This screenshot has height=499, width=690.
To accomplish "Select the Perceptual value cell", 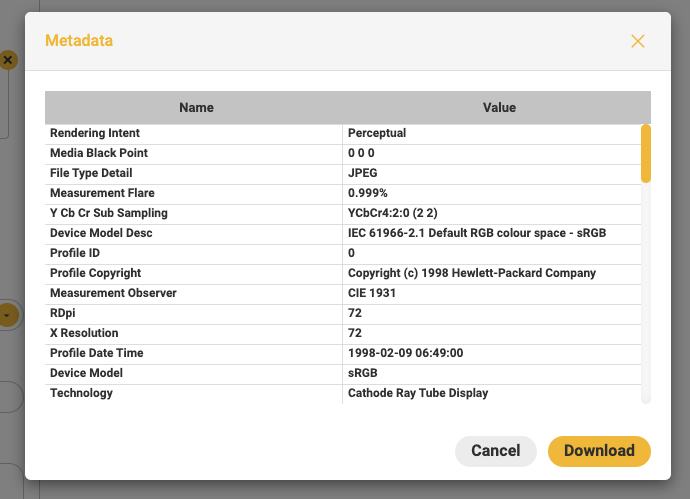I will [492, 133].
